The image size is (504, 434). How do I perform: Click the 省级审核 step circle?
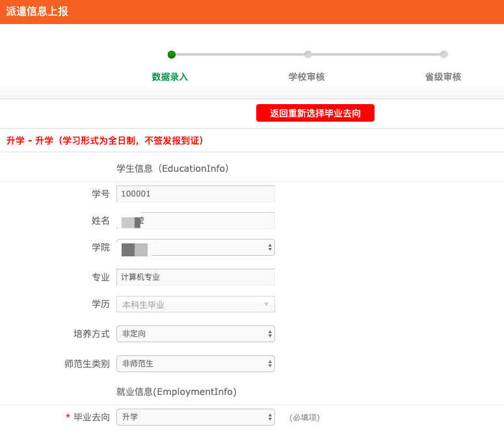tap(444, 55)
